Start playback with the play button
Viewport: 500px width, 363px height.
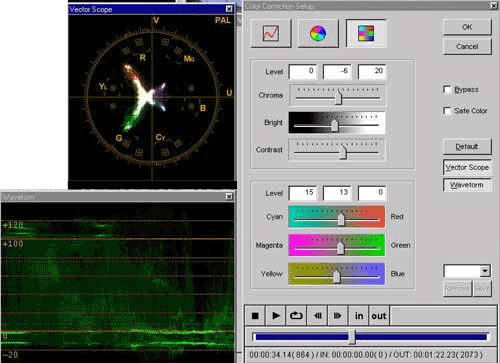coord(276,316)
